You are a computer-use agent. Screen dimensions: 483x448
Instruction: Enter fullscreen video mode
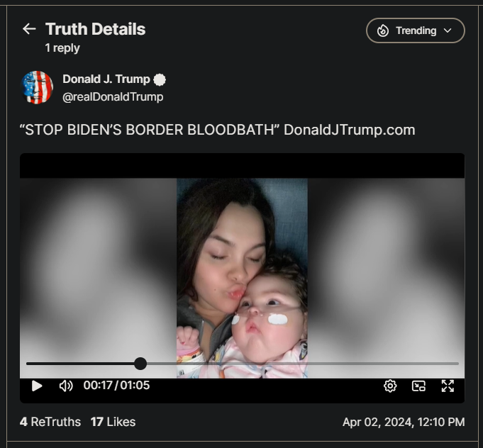click(448, 386)
